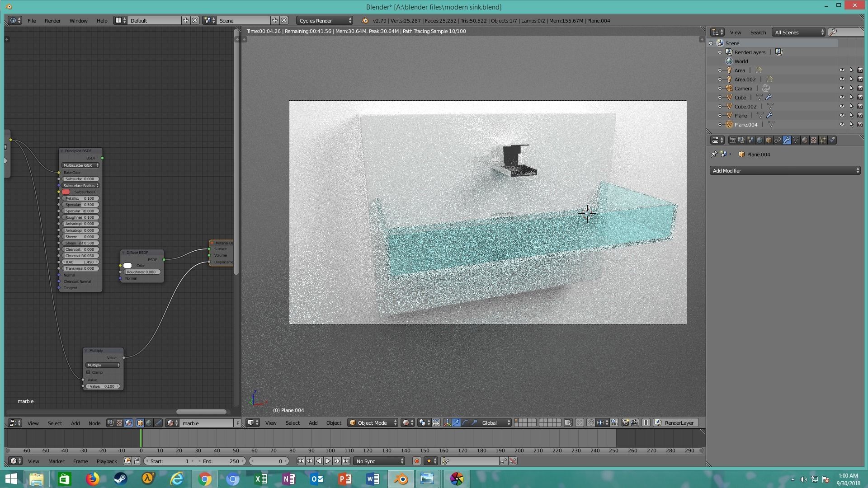Open the Render Layers properties tab
This screenshot has height=488, width=868.
(x=741, y=140)
